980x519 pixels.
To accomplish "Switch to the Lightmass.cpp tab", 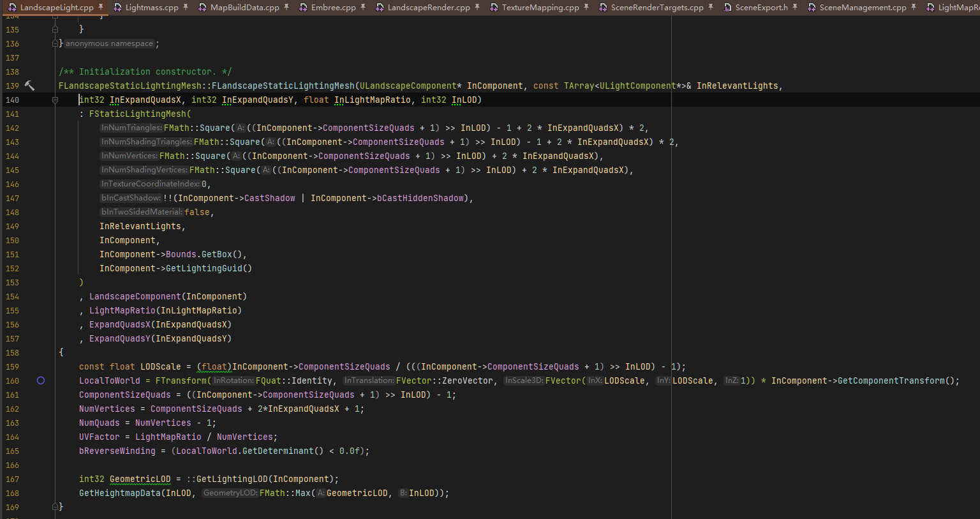I will click(x=151, y=7).
